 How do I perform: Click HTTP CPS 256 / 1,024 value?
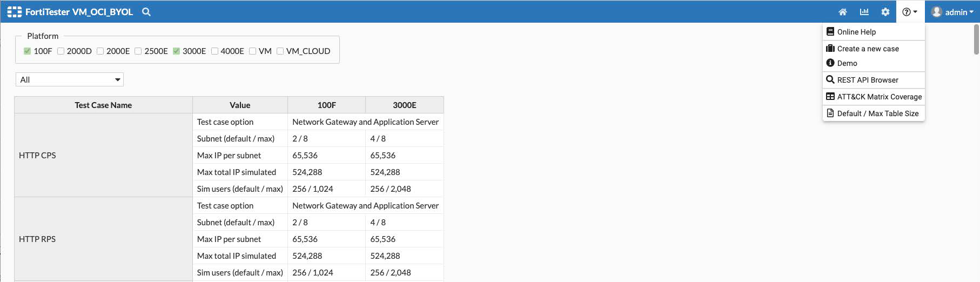click(x=313, y=189)
